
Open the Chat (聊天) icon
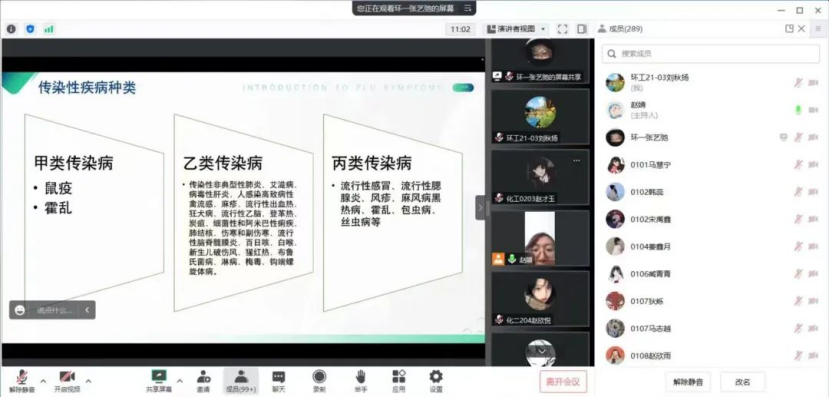pyautogui.click(x=278, y=377)
